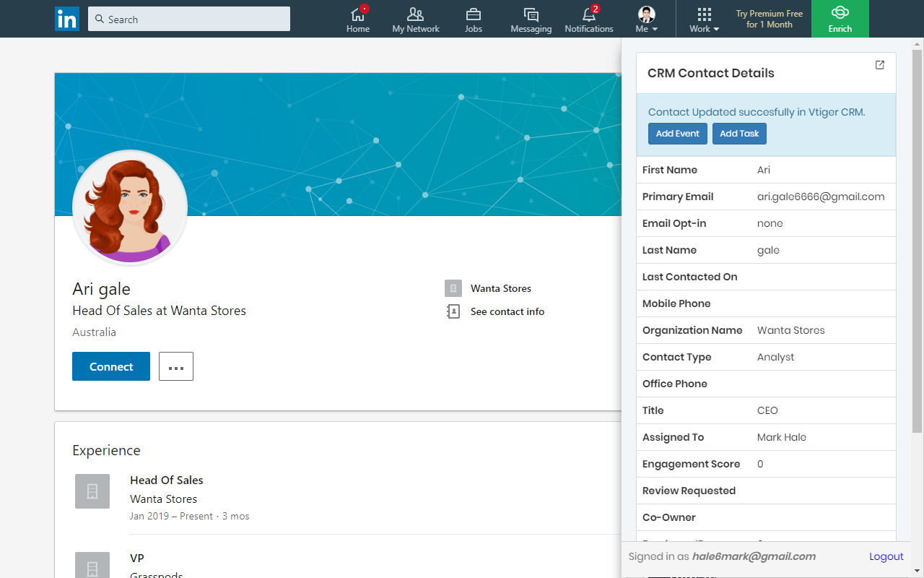The width and height of the screenshot is (924, 578).
Task: Open the More actions ellipsis button
Action: (x=176, y=366)
